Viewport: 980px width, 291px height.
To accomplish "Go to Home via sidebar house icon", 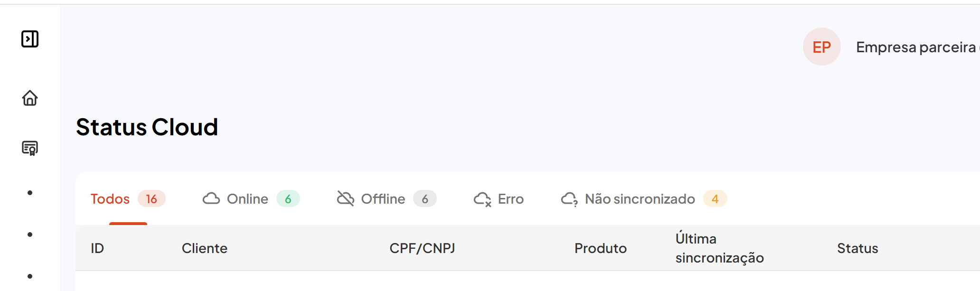I will click(30, 98).
